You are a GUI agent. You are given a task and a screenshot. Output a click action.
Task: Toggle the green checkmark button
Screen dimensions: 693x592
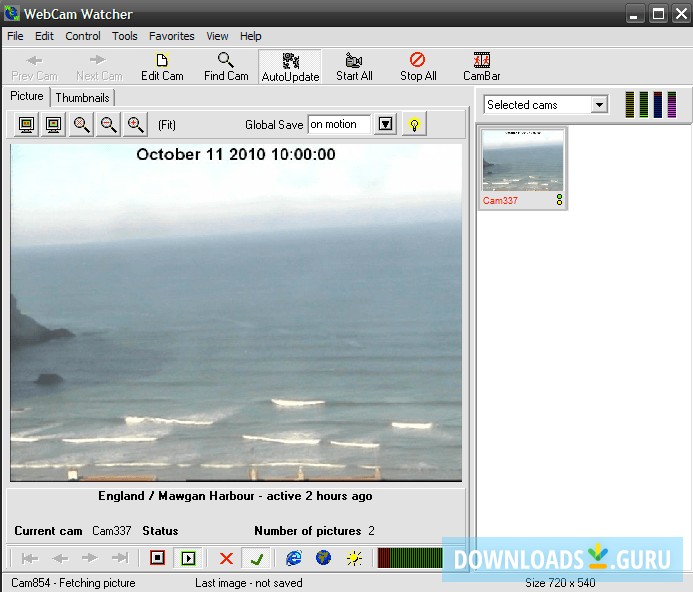click(256, 558)
